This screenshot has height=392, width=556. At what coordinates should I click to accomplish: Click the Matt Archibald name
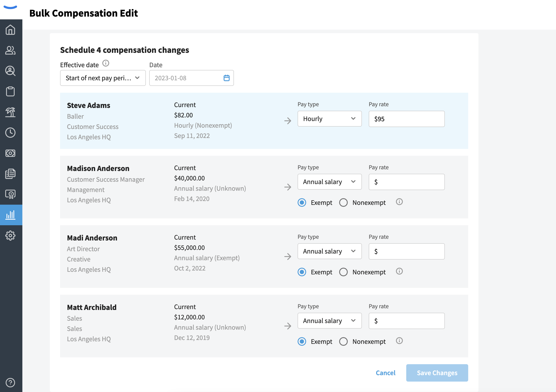tap(92, 307)
